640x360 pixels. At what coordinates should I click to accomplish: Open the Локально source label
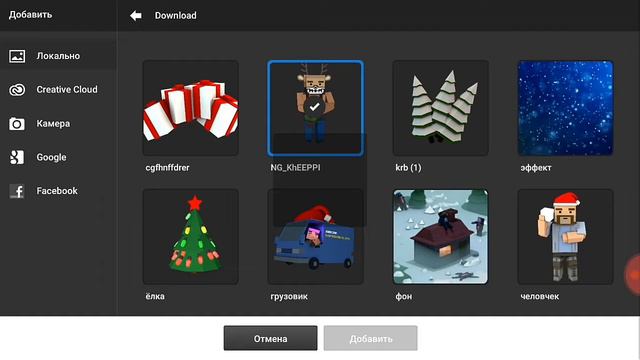[58, 56]
